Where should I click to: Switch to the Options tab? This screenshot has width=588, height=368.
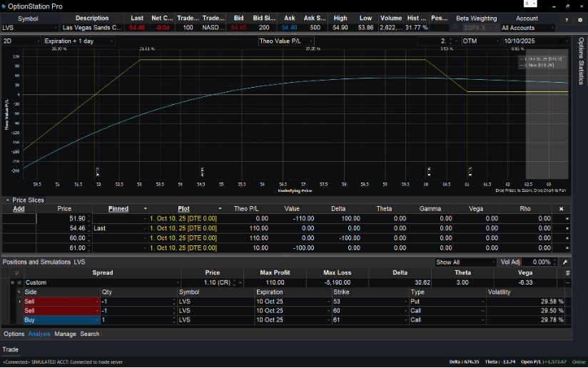point(14,334)
